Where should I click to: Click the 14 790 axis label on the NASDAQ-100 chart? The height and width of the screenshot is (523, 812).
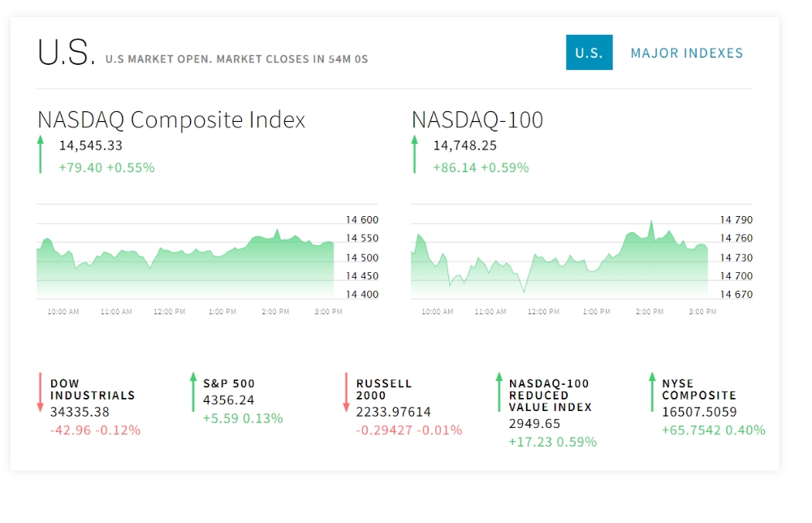click(736, 219)
